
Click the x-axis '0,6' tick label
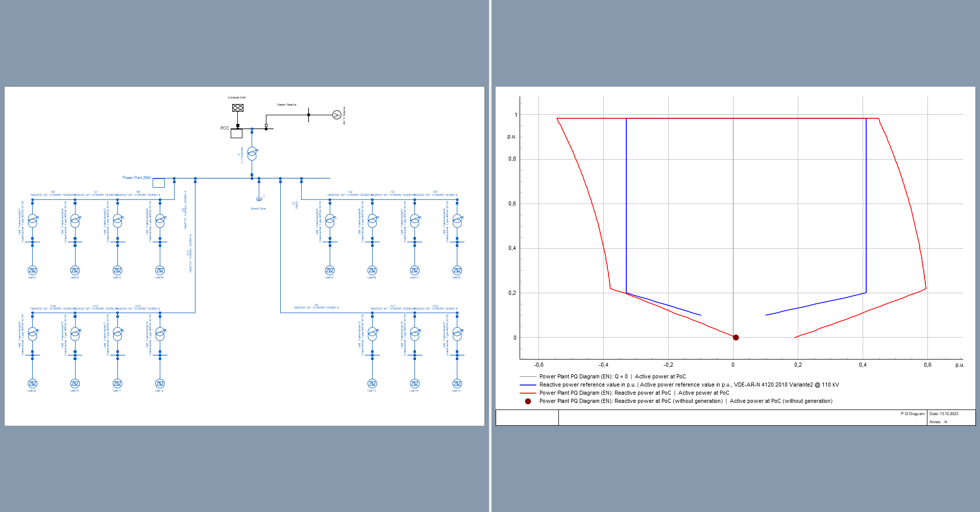click(x=927, y=365)
